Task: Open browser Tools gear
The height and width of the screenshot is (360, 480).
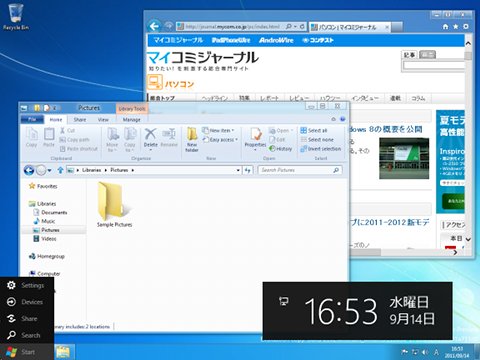Action: click(x=466, y=26)
